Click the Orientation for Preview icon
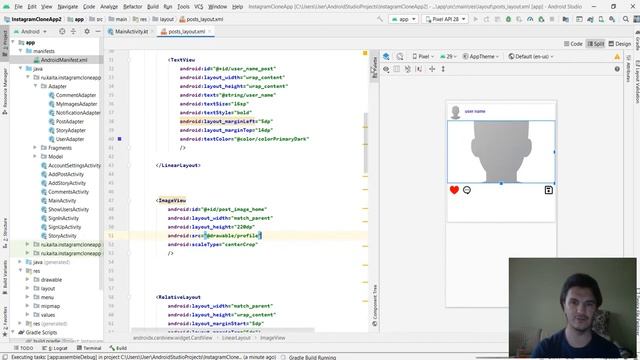The width and height of the screenshot is (640, 360). point(400,56)
